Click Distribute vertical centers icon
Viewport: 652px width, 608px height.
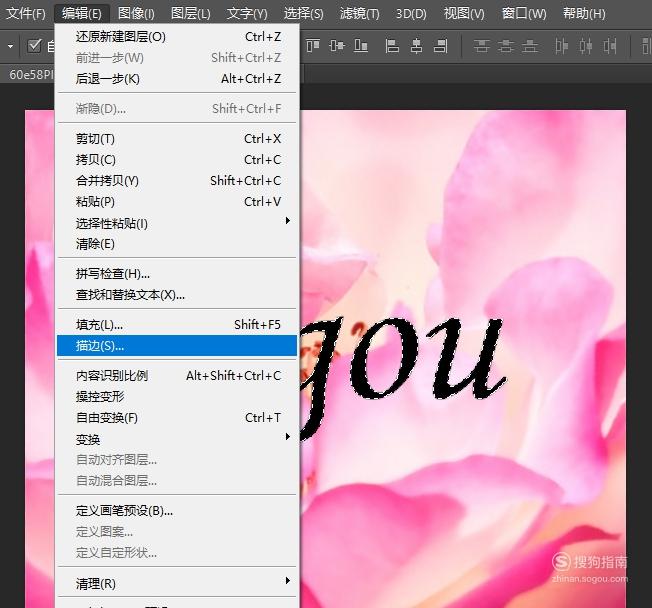(x=506, y=46)
